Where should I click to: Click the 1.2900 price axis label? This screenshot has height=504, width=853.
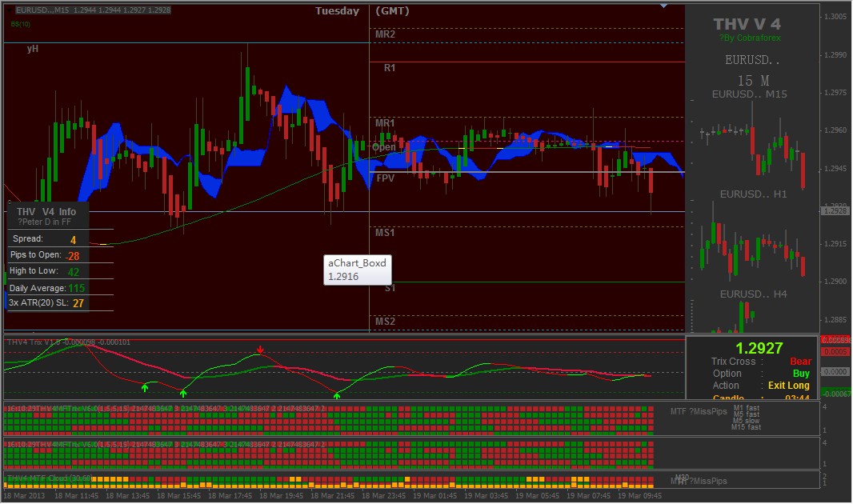point(835,282)
